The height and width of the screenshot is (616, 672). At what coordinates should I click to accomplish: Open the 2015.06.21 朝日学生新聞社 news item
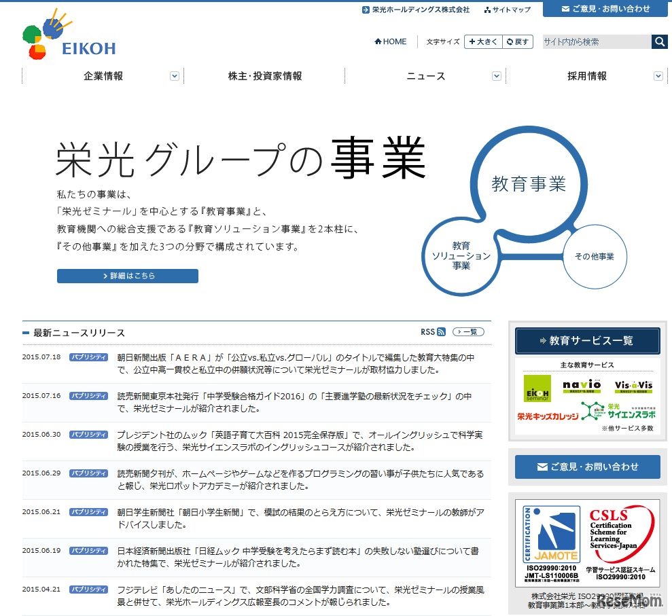point(301,518)
